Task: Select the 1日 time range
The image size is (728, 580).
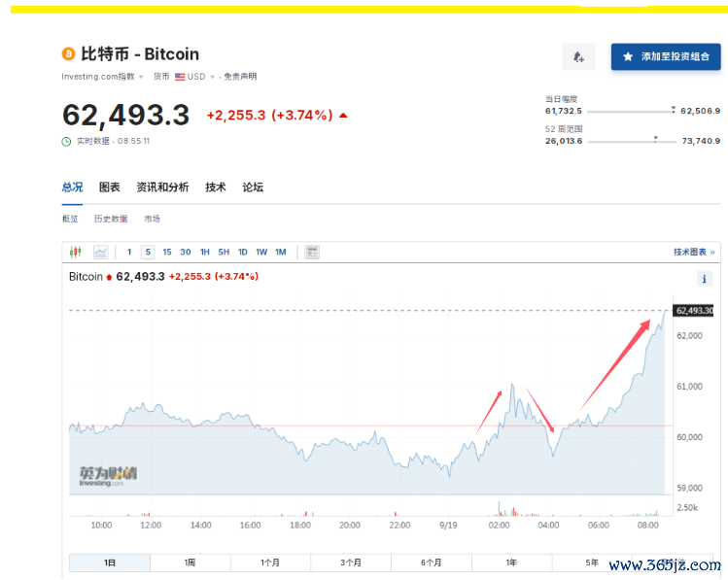Action: (110, 563)
